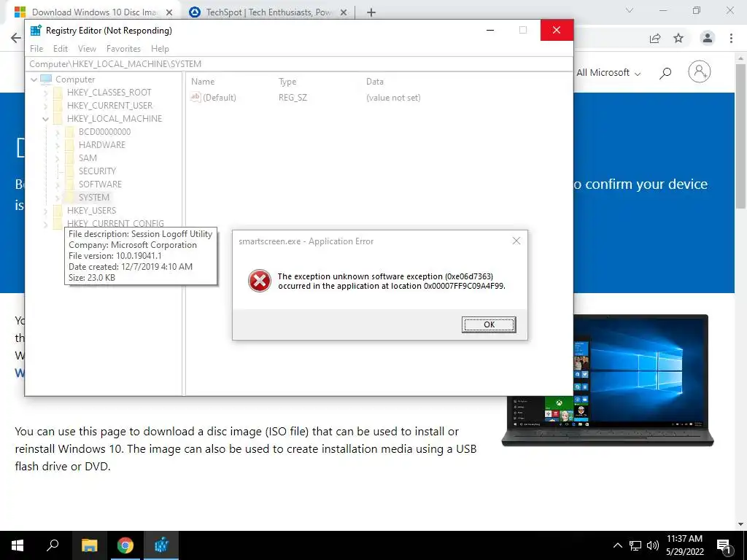Click the Registry Editor address bar path

[x=299, y=64]
